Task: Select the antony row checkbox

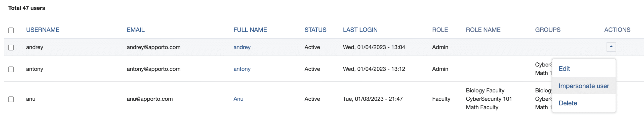Action: [x=11, y=69]
